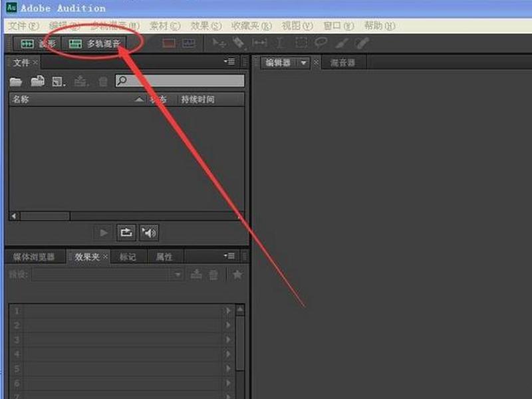Click the New File icon
Image resolution: width=532 pixels, height=399 pixels.
(x=59, y=81)
